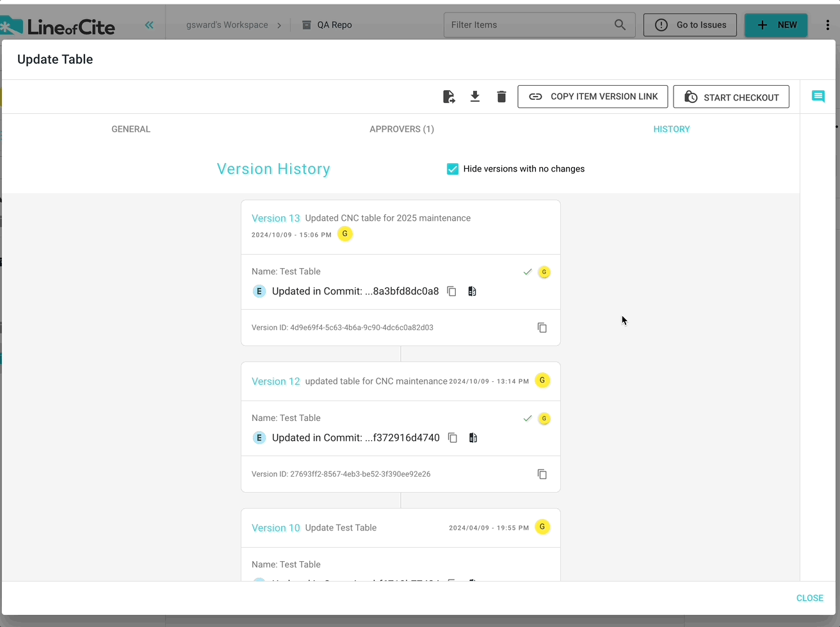Open the Version 13 link
Image resolution: width=840 pixels, height=627 pixels.
click(275, 218)
